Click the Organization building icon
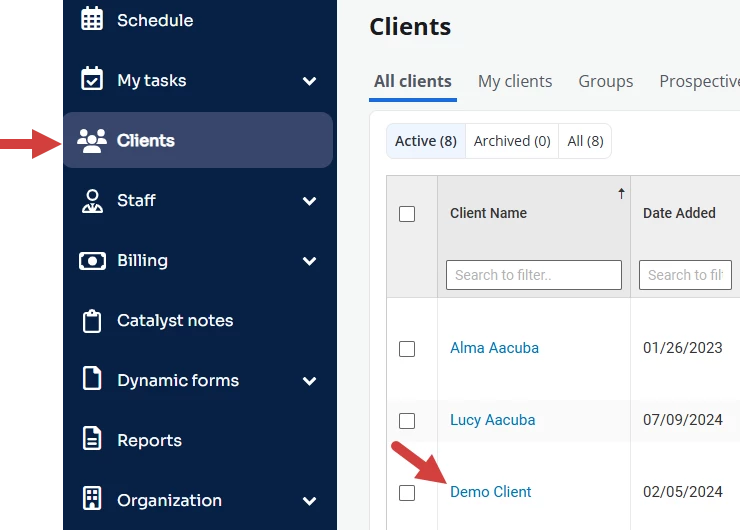The image size is (740, 530). coord(92,498)
